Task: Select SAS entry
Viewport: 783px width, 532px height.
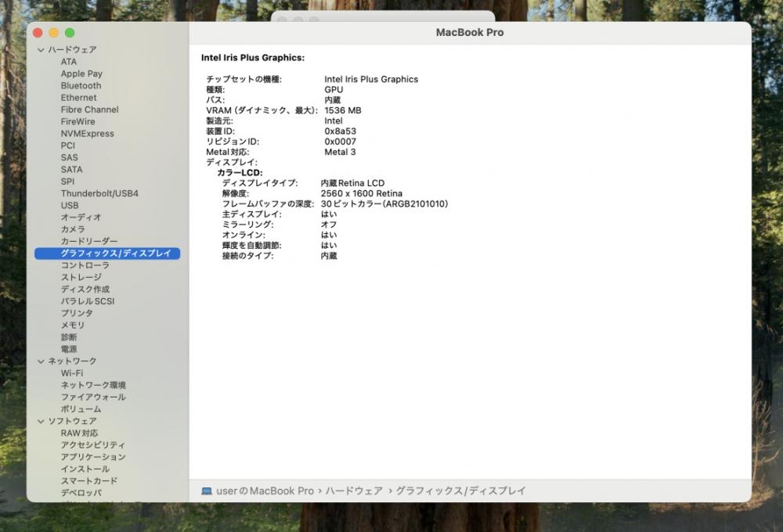Action: 70,158
